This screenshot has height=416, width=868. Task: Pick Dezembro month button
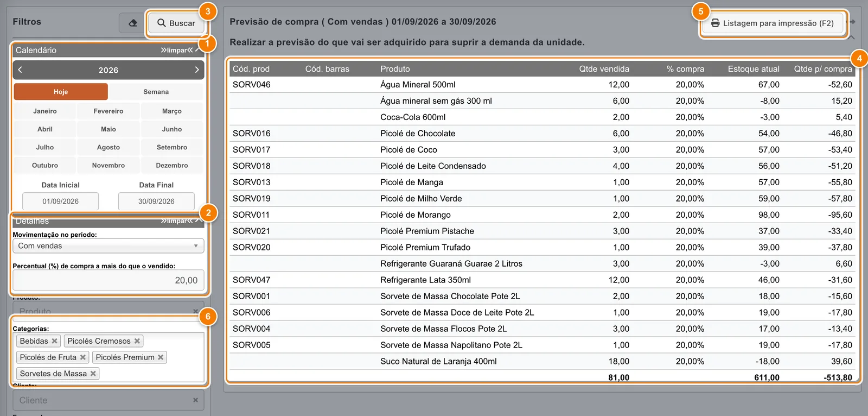172,165
